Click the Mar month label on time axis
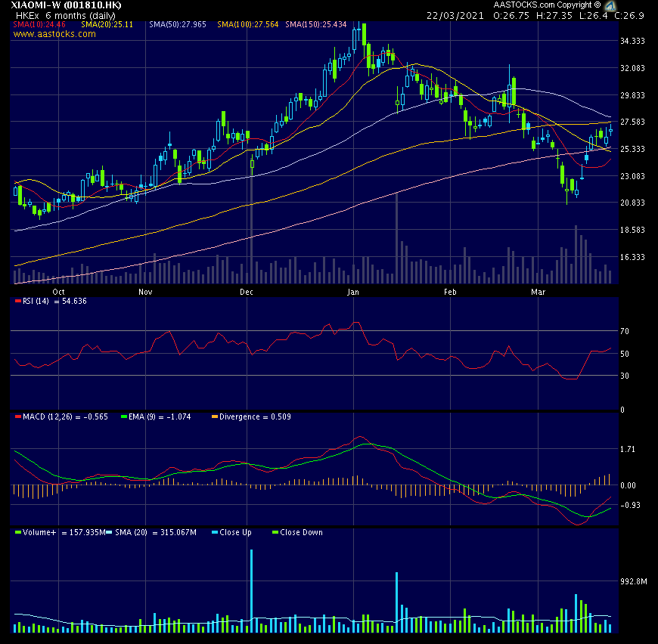 538,292
